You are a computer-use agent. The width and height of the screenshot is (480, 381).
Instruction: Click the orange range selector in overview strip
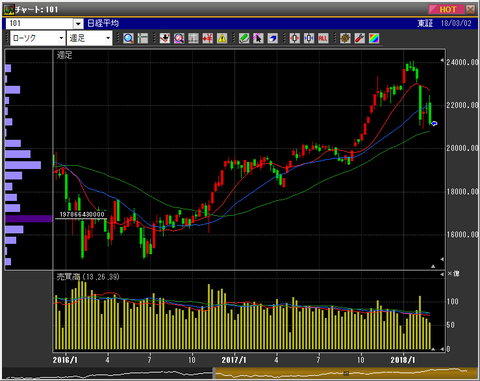pos(346,373)
